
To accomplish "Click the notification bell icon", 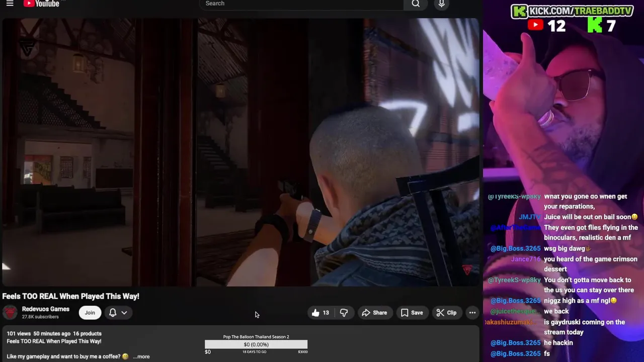I will click(113, 313).
